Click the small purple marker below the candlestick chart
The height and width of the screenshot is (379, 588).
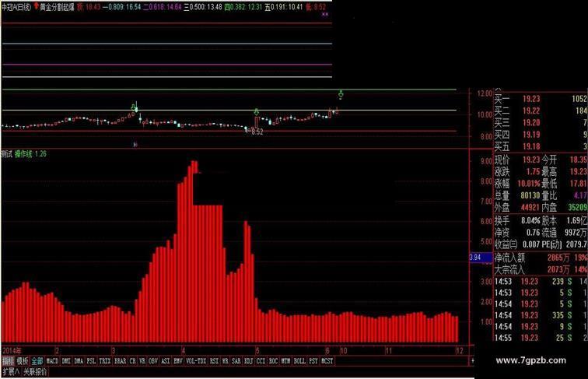pyautogui.click(x=135, y=145)
